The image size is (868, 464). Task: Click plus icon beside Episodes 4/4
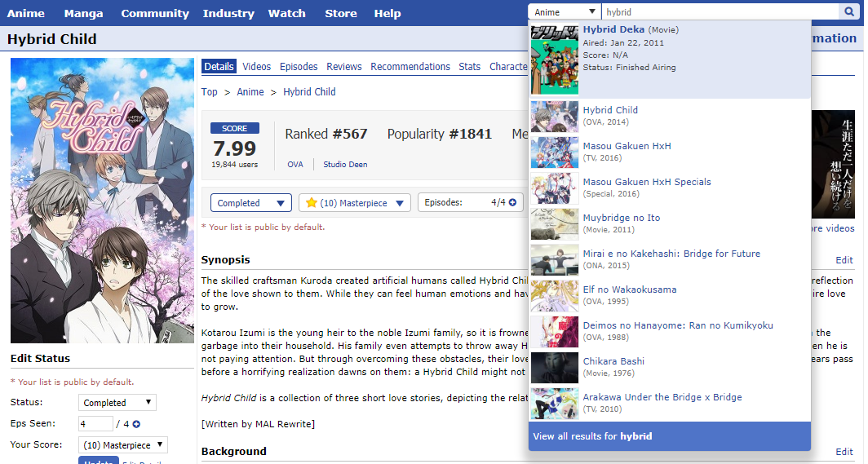pyautogui.click(x=512, y=203)
